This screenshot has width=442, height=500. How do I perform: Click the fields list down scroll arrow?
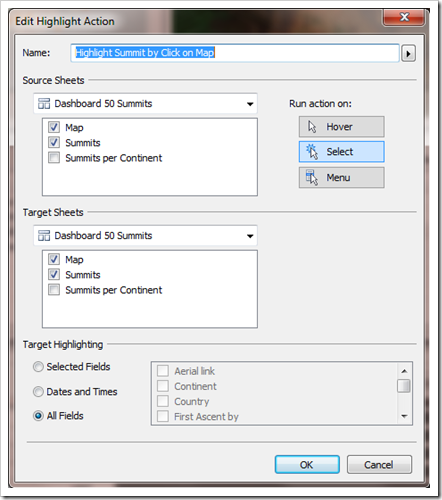click(404, 416)
